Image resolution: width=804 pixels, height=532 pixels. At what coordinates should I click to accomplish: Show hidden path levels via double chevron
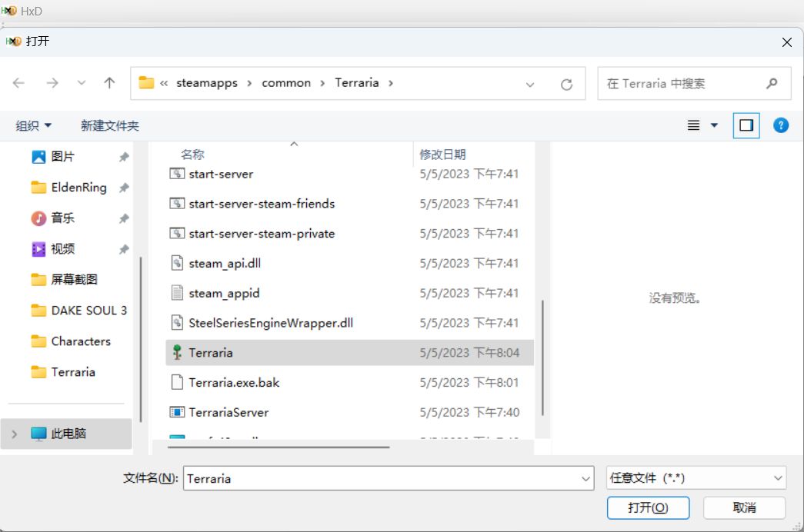[164, 83]
